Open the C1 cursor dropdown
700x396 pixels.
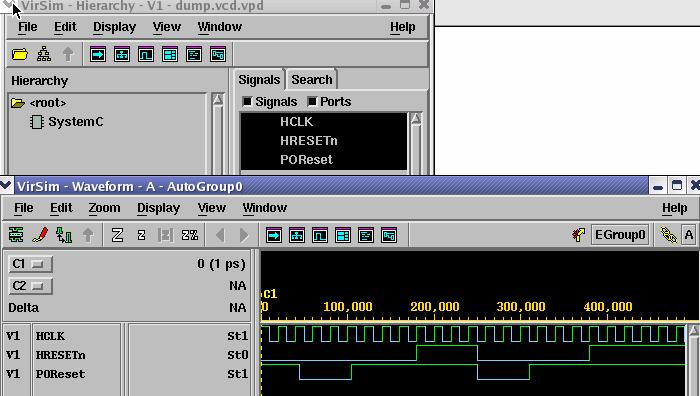[x=30, y=264]
